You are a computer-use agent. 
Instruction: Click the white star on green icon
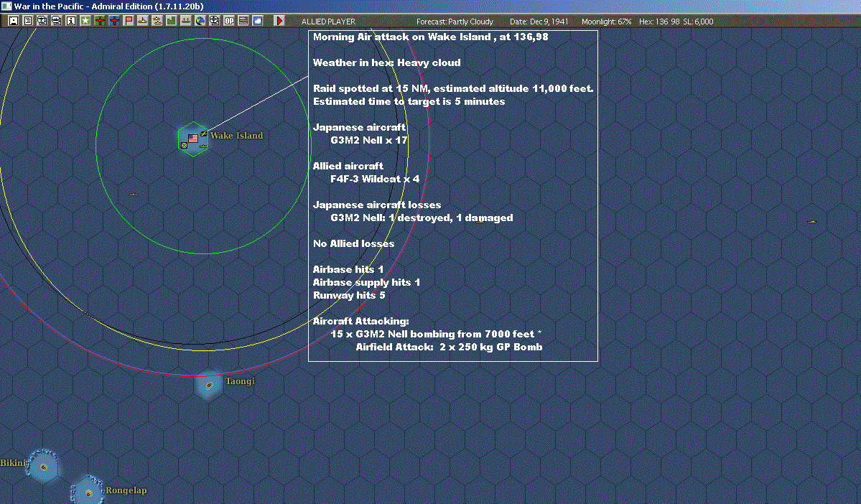pos(85,21)
